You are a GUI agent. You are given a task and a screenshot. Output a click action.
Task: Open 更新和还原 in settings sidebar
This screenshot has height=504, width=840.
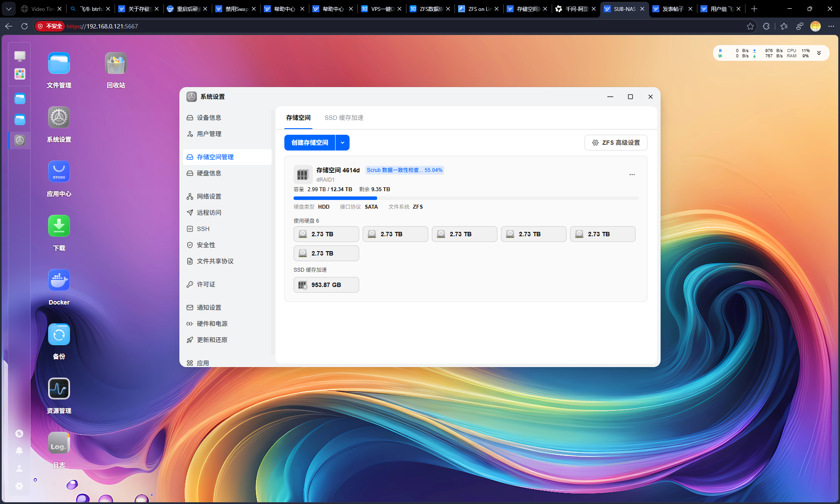pyautogui.click(x=227, y=340)
